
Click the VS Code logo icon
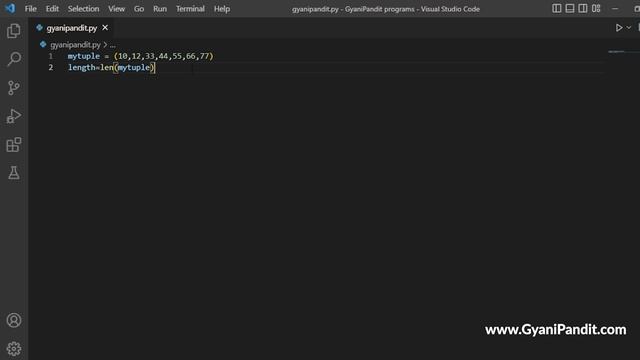point(10,8)
